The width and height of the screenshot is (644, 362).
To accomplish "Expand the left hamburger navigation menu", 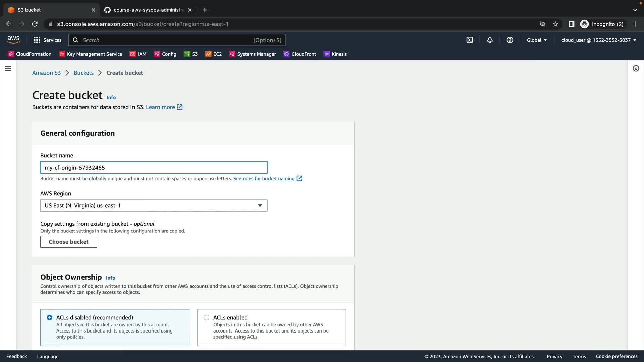I will [x=8, y=68].
